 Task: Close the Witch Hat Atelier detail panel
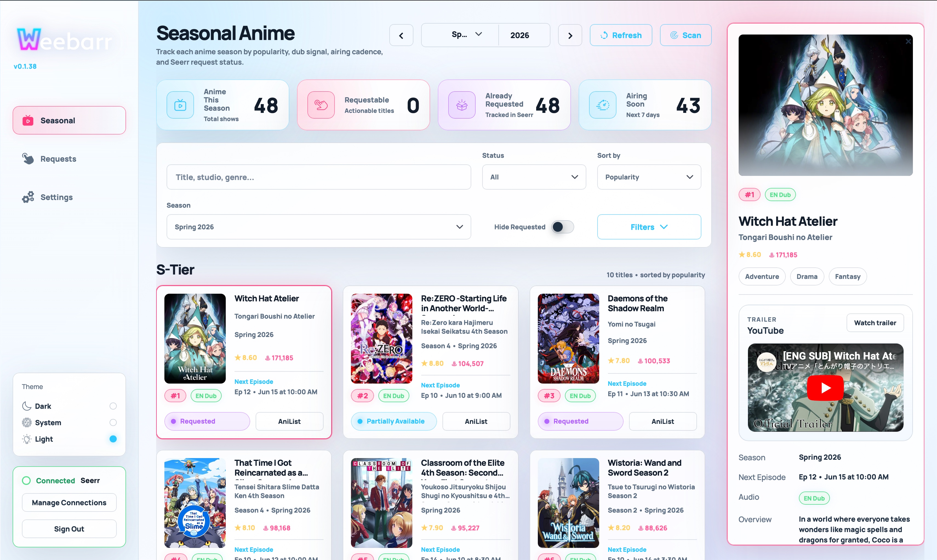(x=908, y=42)
